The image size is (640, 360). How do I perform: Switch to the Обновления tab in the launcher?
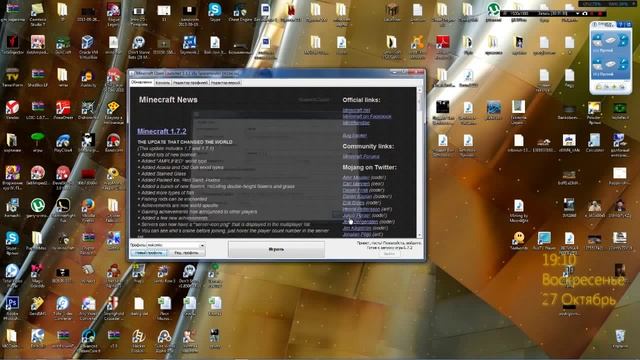[142, 82]
